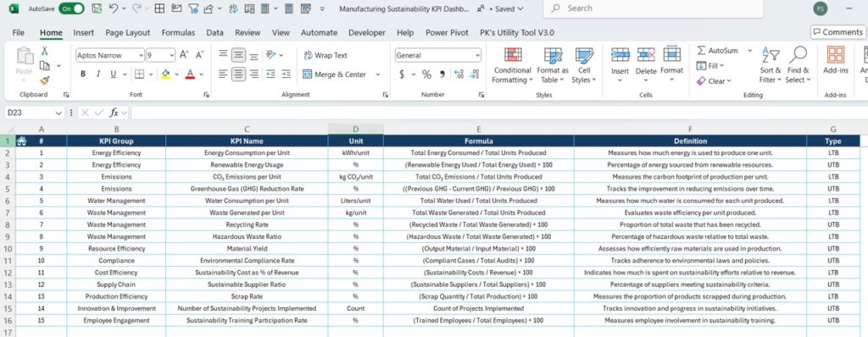
Task: Open Cell Styles gallery
Action: tap(584, 66)
